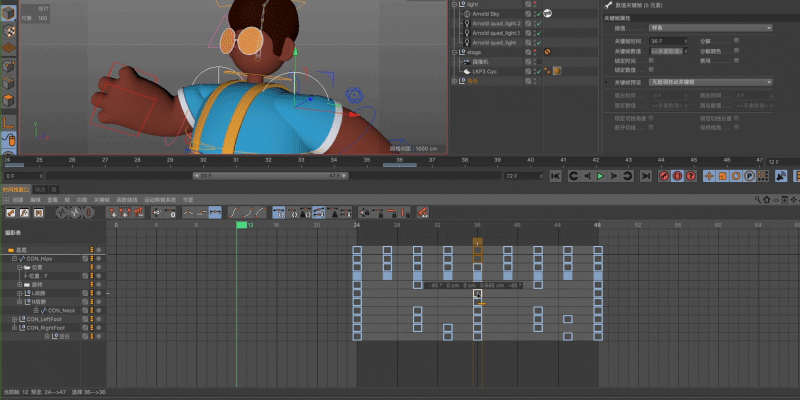Select the Texture mode checkered cube icon
800x400 pixels.
pyautogui.click(x=9, y=31)
